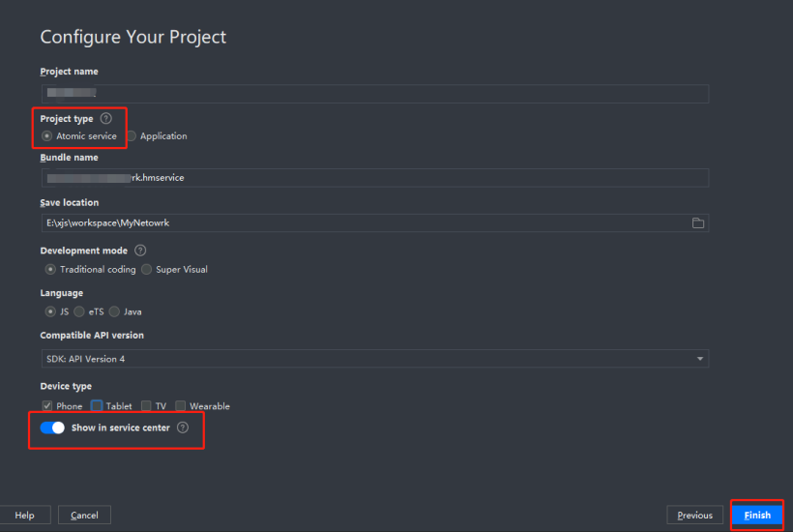Select the Application project type
Screen dimensions: 793x532
[x=132, y=136]
